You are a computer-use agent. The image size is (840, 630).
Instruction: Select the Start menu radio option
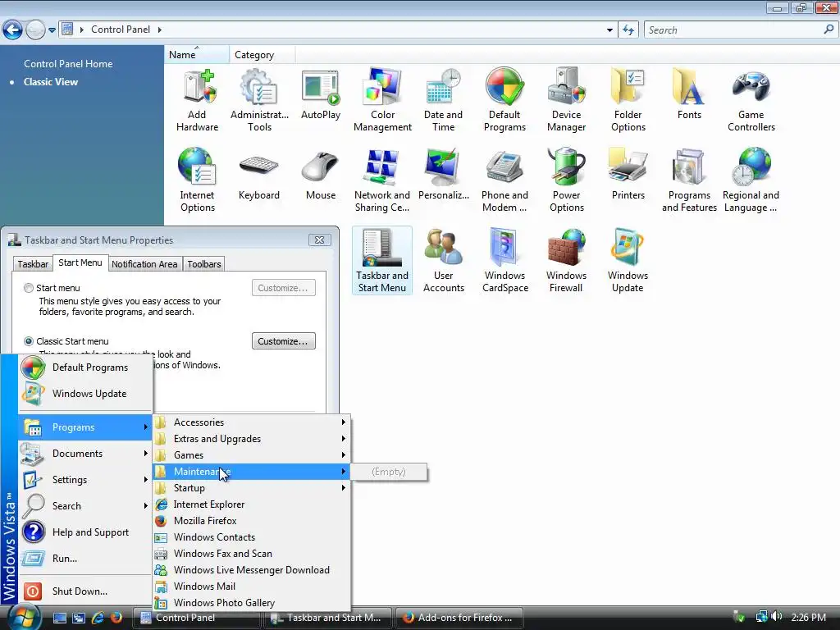29,288
